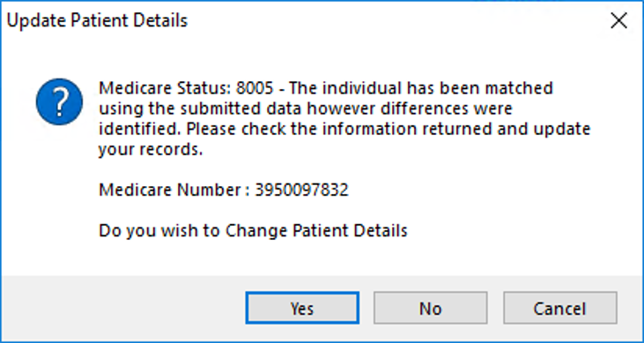Dismiss the dialog using Cancel

(x=559, y=308)
